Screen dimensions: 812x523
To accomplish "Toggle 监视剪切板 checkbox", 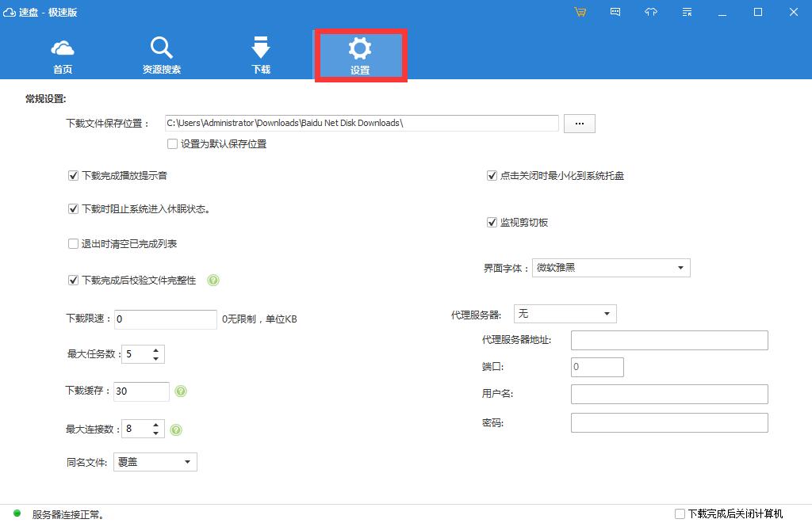I will [x=492, y=223].
